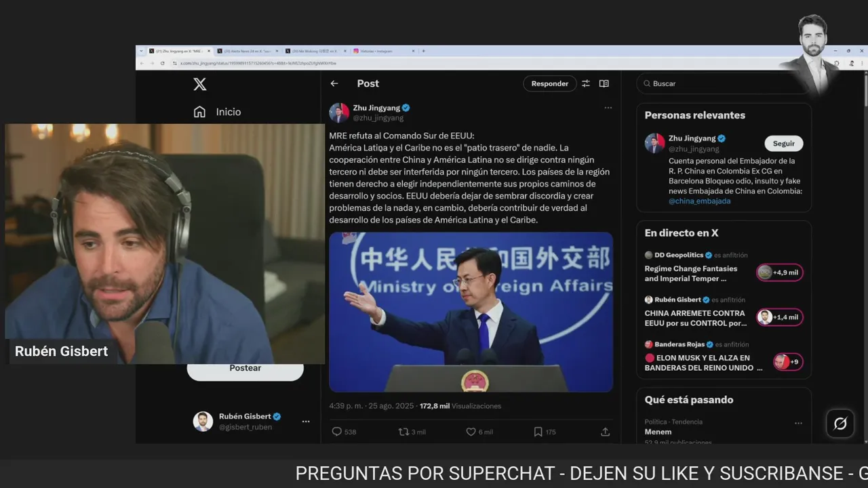Click the Postear button
This screenshot has height=488, width=868.
coord(245,369)
